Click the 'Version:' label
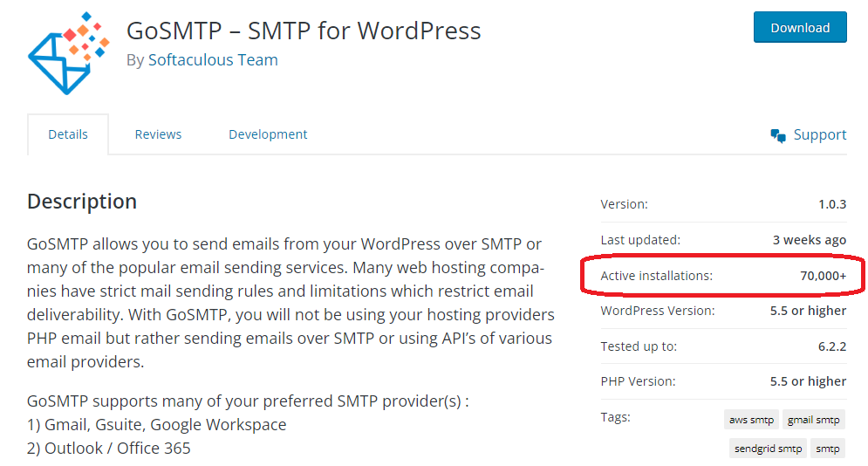 click(624, 204)
